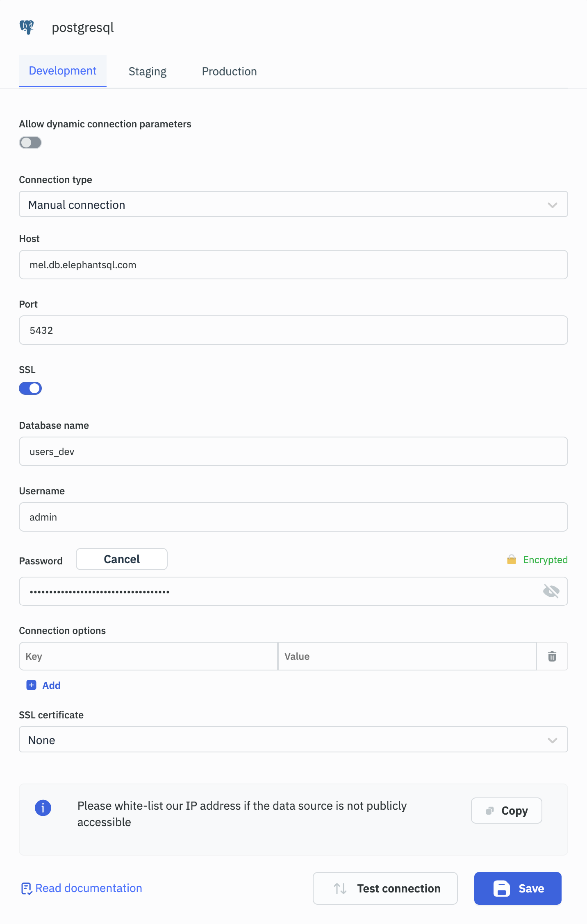Screen dimensions: 587x924
Task: Copy the IP address to whitelist
Action: pyautogui.click(x=506, y=811)
